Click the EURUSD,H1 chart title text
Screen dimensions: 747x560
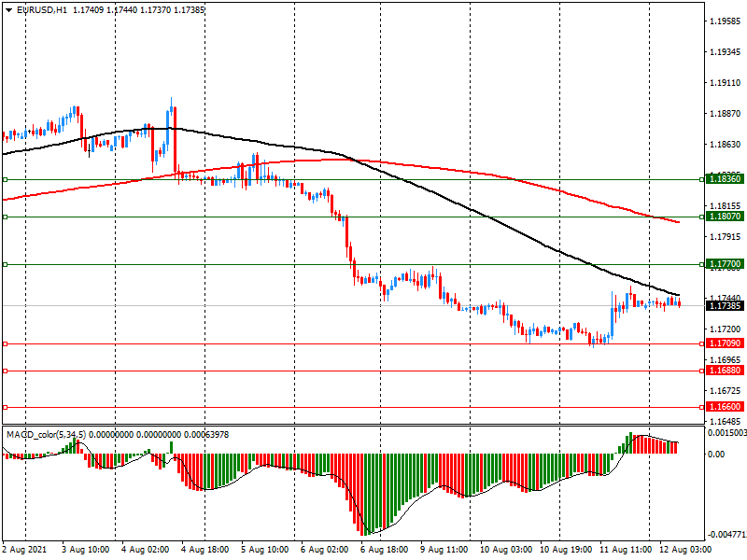(42, 10)
